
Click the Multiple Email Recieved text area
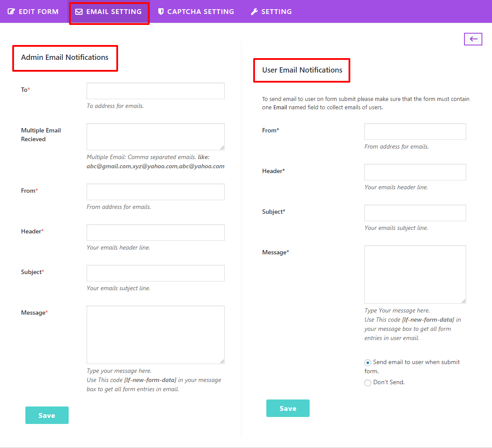coord(156,137)
